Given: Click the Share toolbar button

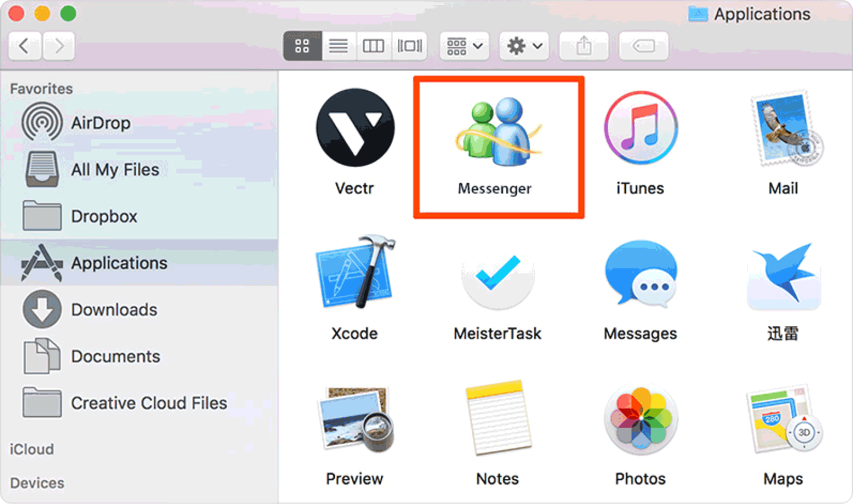Looking at the screenshot, I should pos(584,45).
